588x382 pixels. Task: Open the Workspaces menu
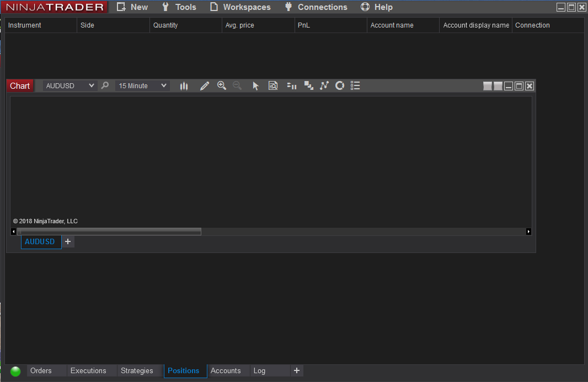240,7
